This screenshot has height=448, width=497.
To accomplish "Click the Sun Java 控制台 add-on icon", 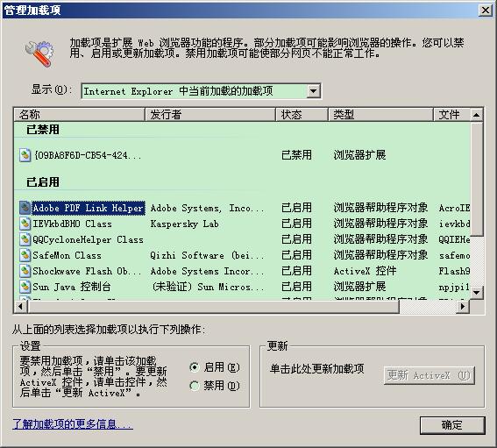I will click(x=25, y=287).
